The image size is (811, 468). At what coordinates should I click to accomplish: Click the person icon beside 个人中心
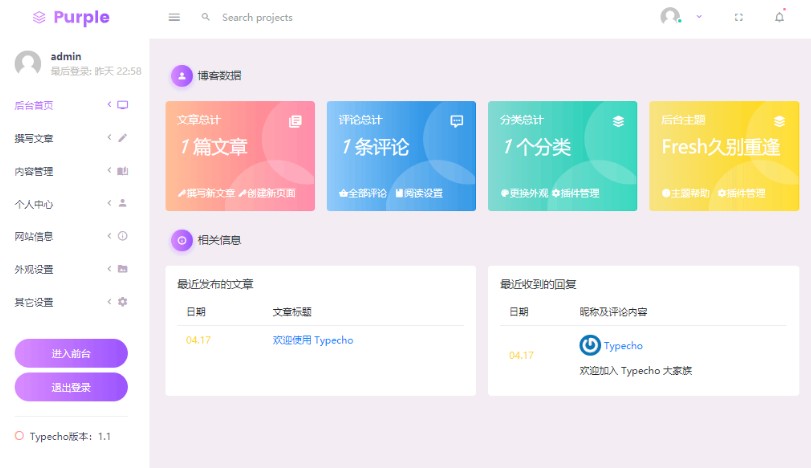coord(123,203)
